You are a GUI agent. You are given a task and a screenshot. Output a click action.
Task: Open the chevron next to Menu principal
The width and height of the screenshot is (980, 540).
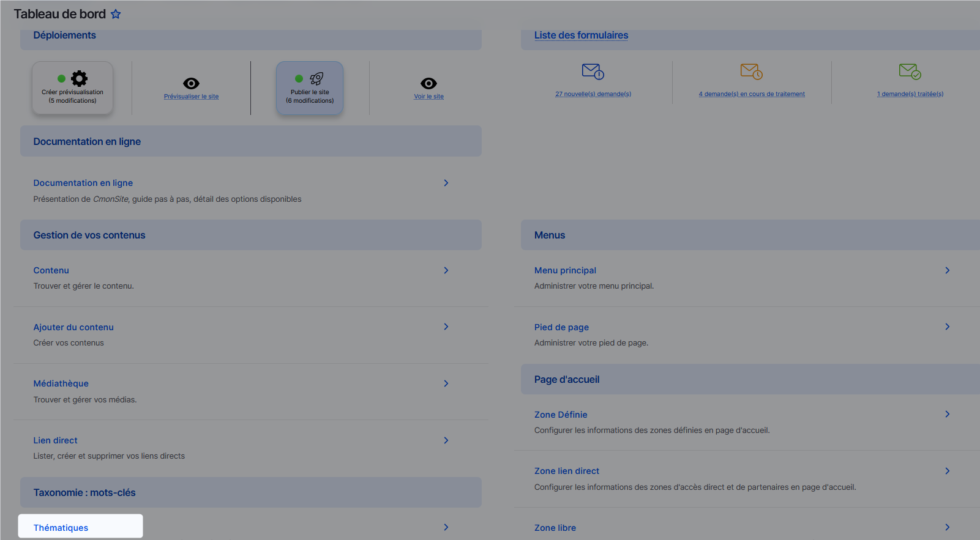click(x=947, y=270)
